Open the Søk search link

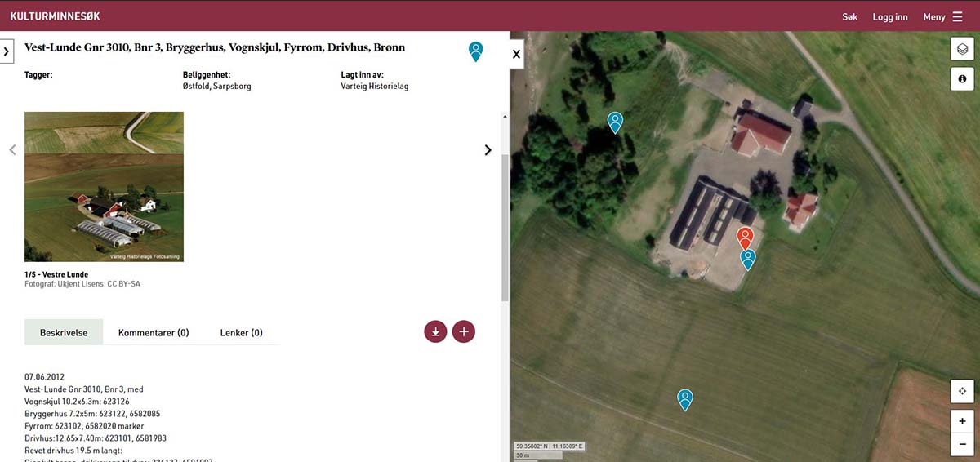coord(849,16)
